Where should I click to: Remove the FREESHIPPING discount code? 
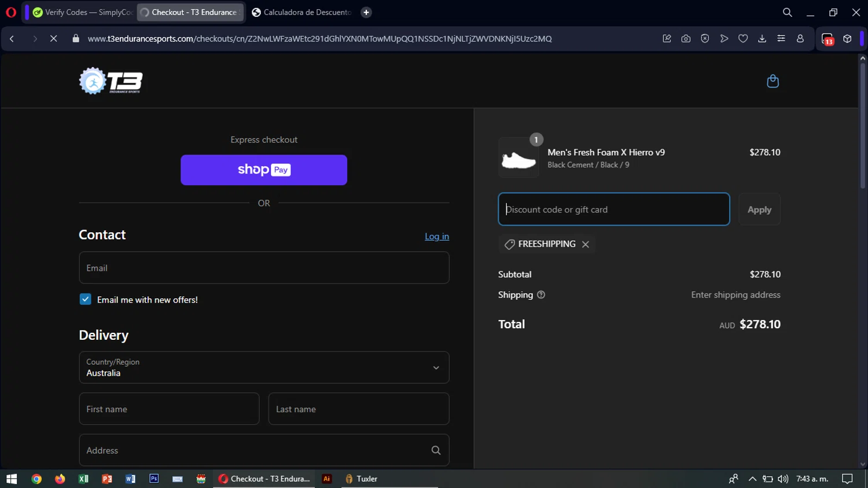[x=586, y=244]
